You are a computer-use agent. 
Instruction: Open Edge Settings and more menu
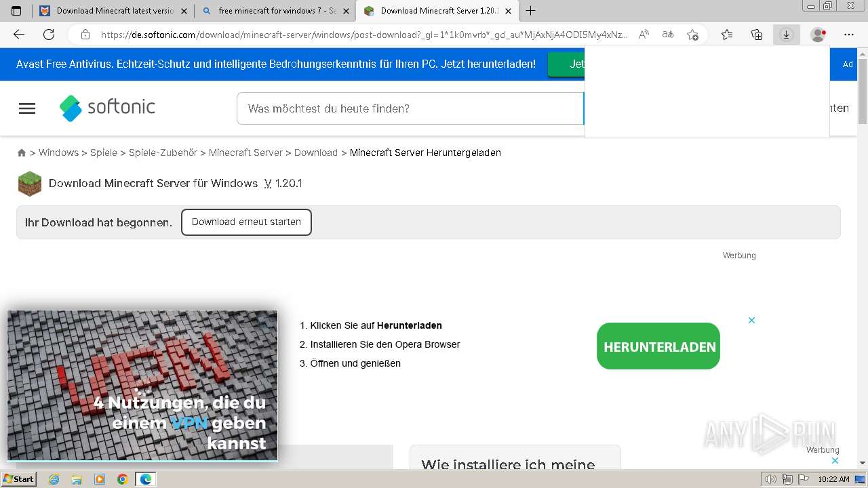(849, 35)
